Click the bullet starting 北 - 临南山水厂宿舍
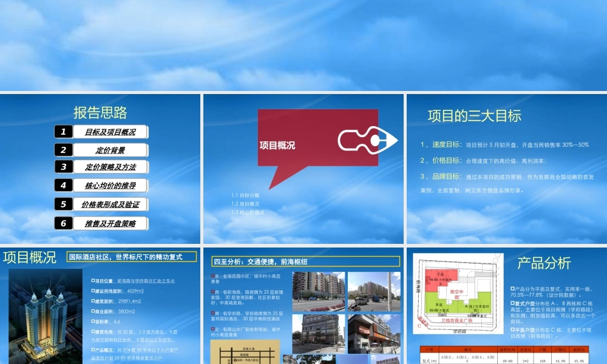This screenshot has height=364, width=607. (x=246, y=332)
